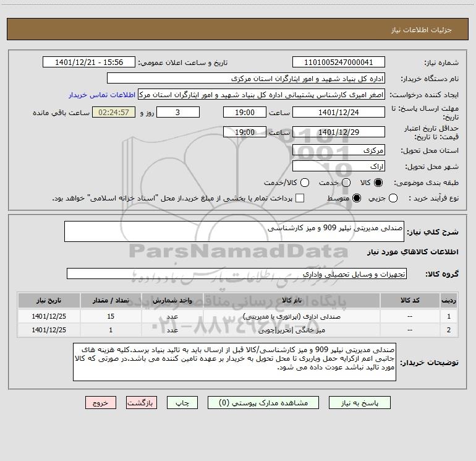Click the تاریخ نیاز column header
The height and width of the screenshot is (461, 476).
(49, 301)
